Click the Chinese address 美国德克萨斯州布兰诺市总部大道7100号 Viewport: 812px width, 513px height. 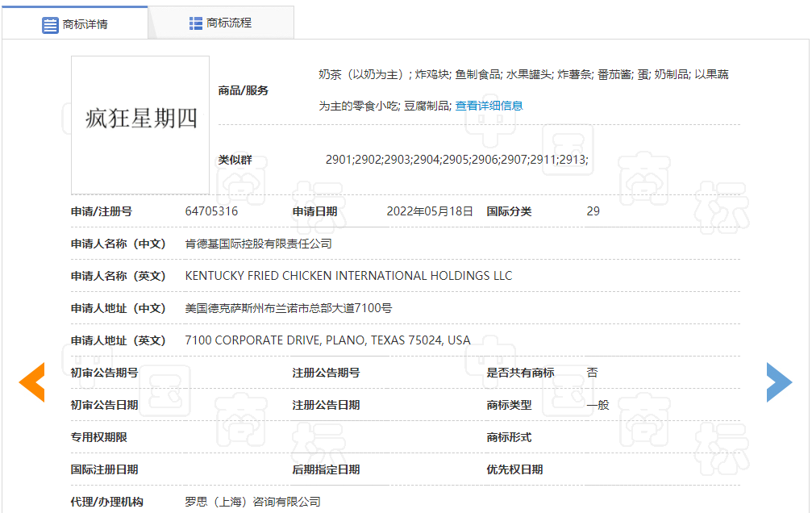pyautogui.click(x=289, y=308)
